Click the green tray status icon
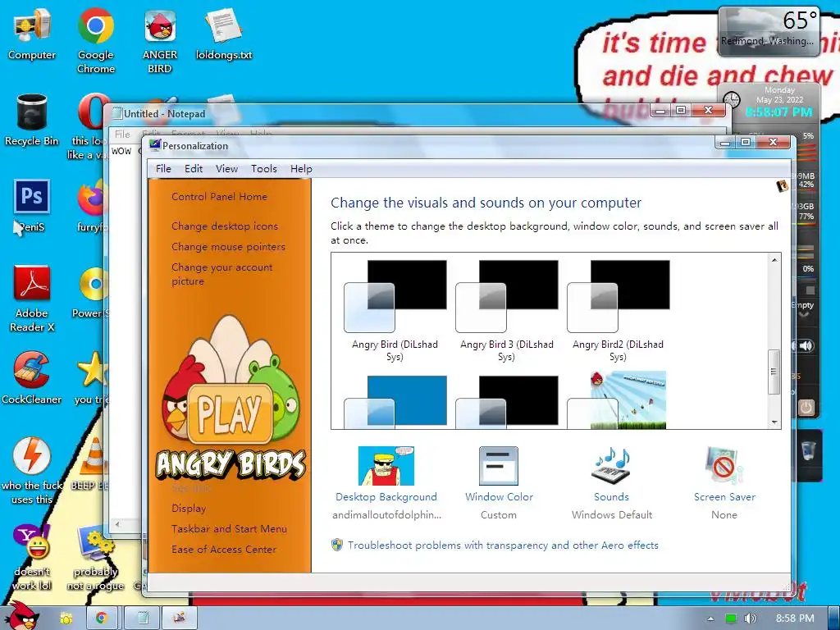840x630 pixels. tap(731, 619)
